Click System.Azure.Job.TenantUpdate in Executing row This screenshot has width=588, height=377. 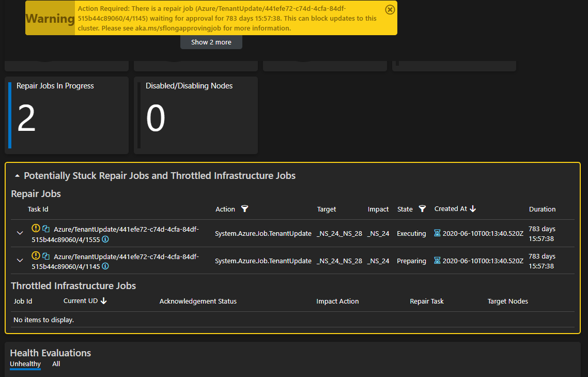pos(263,234)
